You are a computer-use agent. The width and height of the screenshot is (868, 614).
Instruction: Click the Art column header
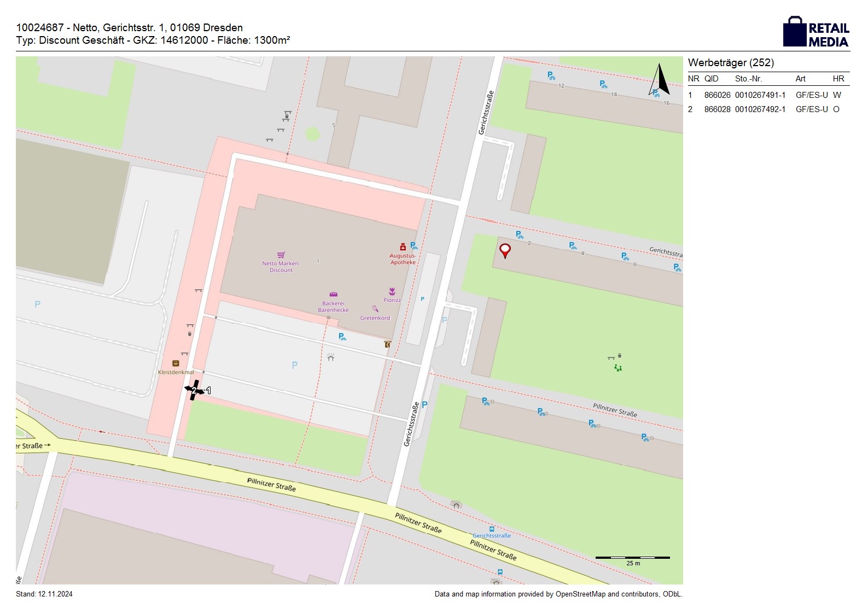point(800,79)
